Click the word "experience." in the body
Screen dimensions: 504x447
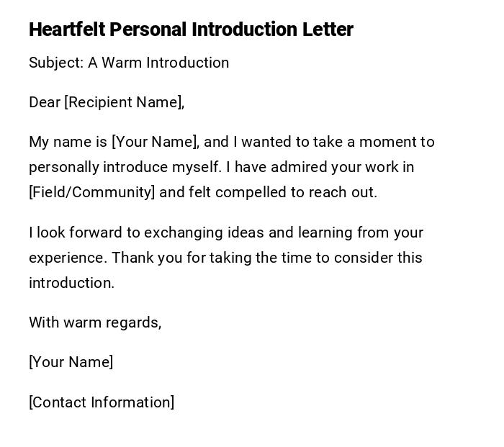[x=68, y=258]
